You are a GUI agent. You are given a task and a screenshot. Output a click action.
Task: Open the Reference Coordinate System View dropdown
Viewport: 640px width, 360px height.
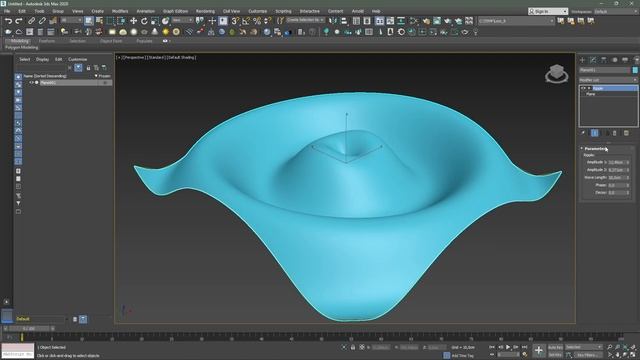pos(182,20)
